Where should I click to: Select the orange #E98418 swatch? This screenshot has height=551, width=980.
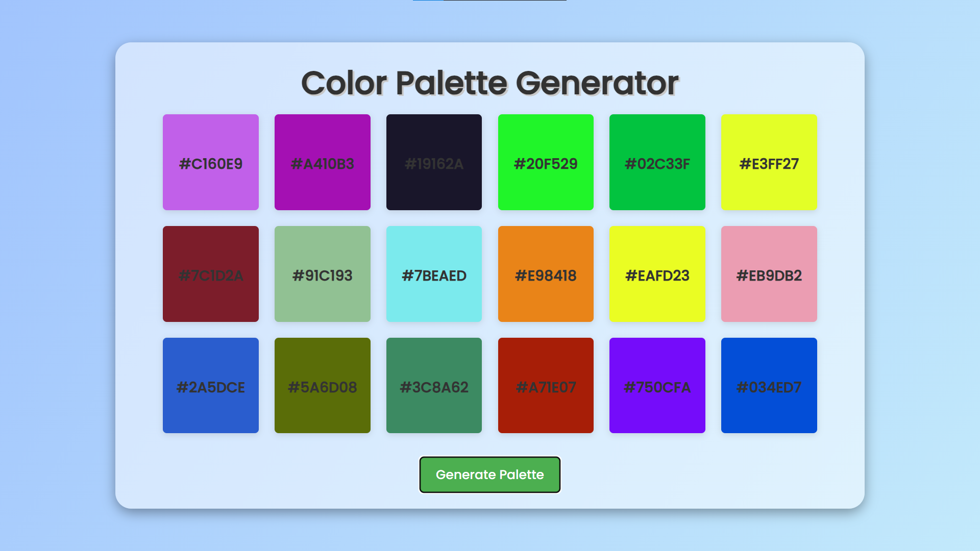tap(546, 274)
